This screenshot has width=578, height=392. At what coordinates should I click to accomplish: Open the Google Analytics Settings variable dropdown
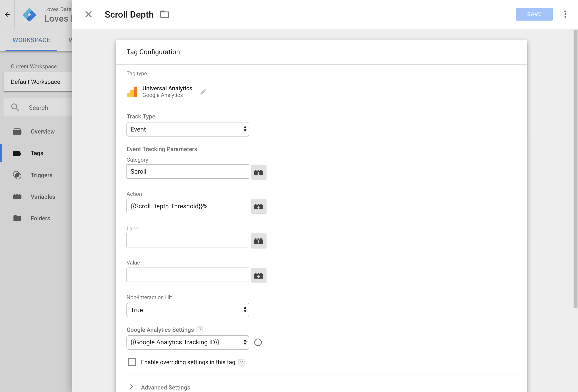coord(187,342)
